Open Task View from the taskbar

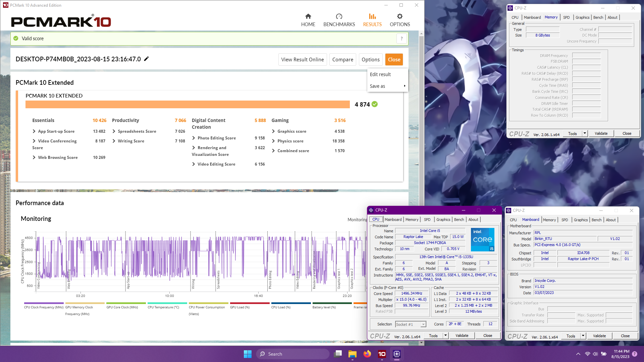coord(338,354)
